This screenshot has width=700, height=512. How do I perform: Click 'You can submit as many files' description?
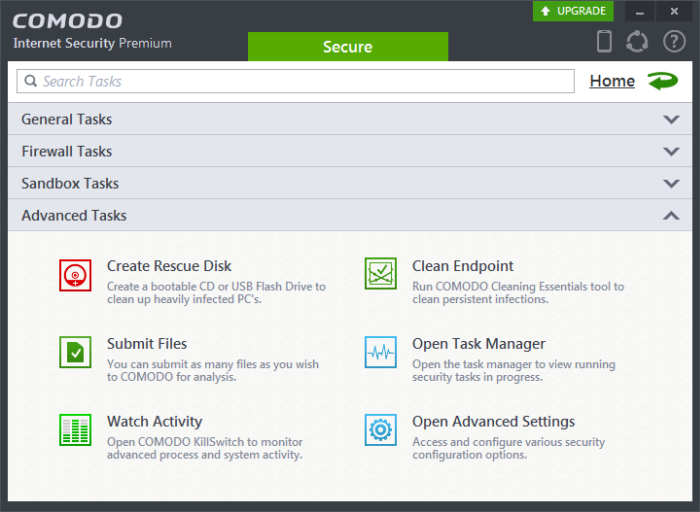[212, 370]
